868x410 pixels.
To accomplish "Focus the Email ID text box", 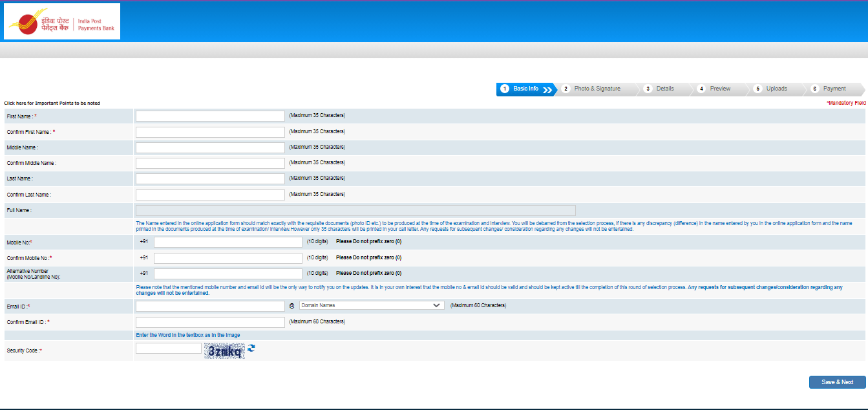I will click(x=210, y=306).
